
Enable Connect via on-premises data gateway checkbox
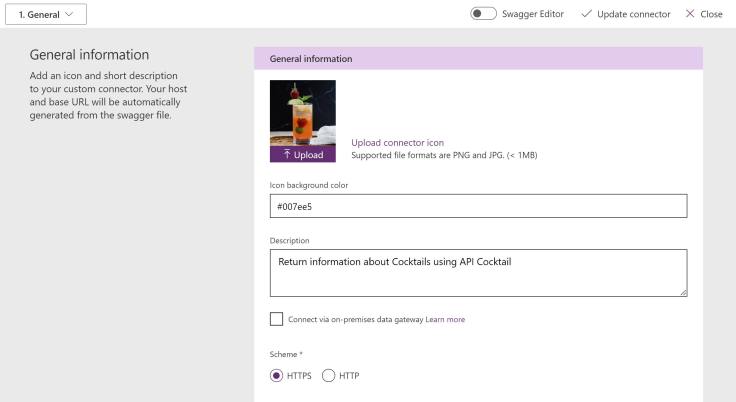click(x=277, y=319)
